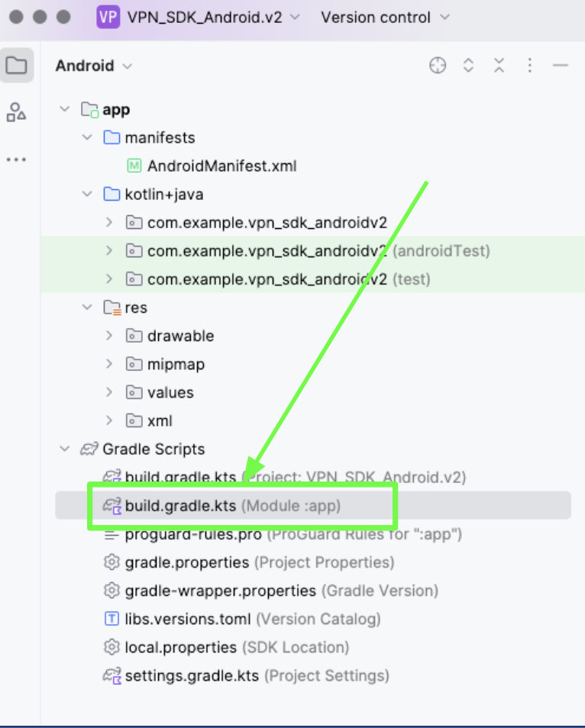Image resolution: width=585 pixels, height=728 pixels.
Task: Hide the Project panel with minimize icon
Action: coord(561,66)
